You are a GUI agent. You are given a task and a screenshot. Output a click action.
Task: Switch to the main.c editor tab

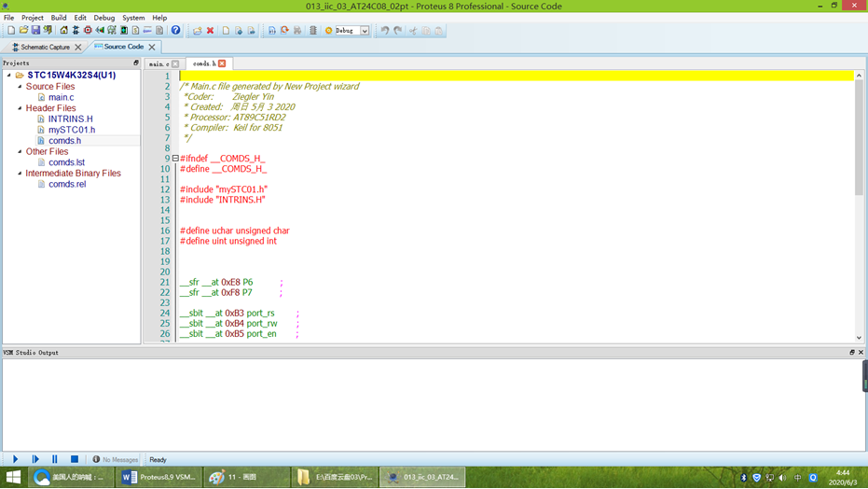coord(158,64)
